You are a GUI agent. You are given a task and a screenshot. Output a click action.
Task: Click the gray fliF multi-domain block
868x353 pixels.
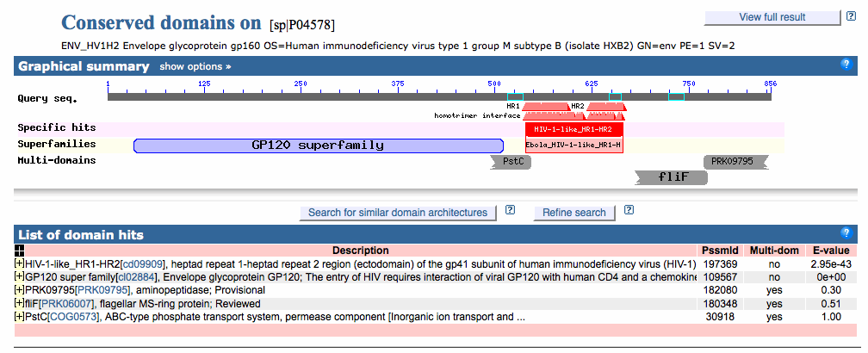click(672, 177)
